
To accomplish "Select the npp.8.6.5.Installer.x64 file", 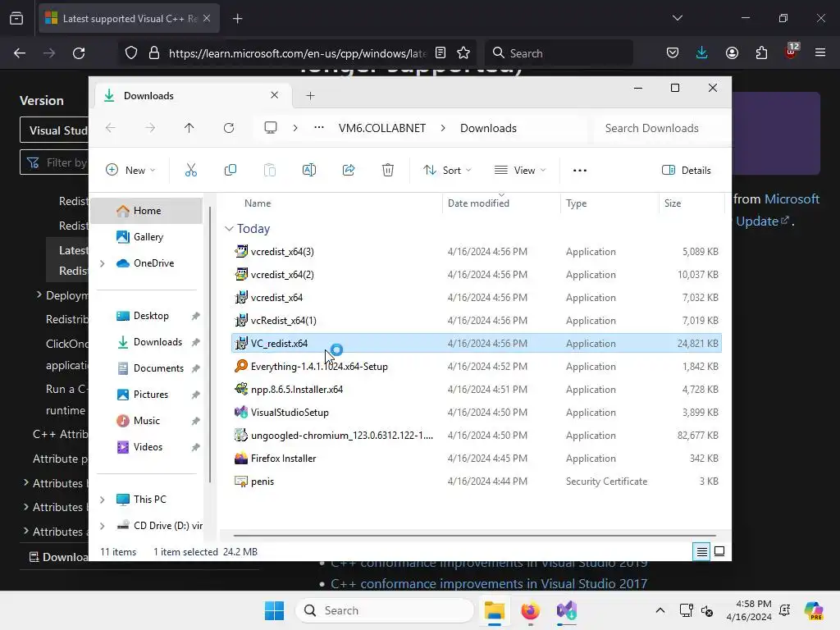I will 296,390.
